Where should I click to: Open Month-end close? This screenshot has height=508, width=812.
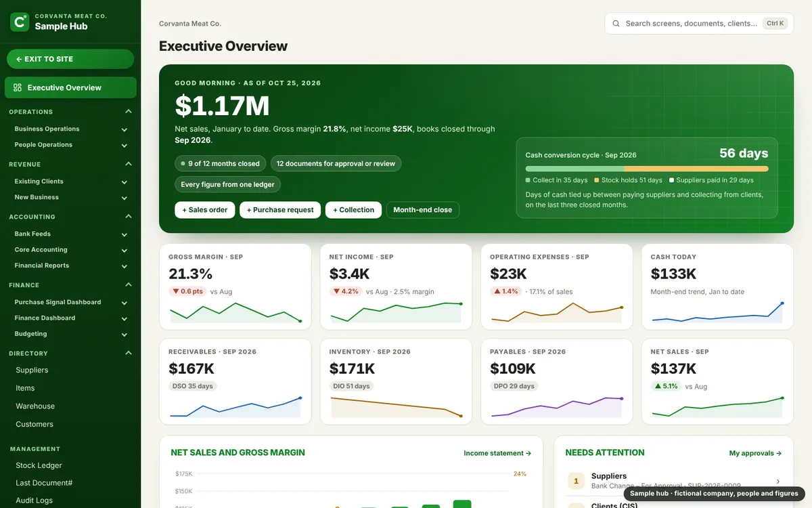(423, 210)
